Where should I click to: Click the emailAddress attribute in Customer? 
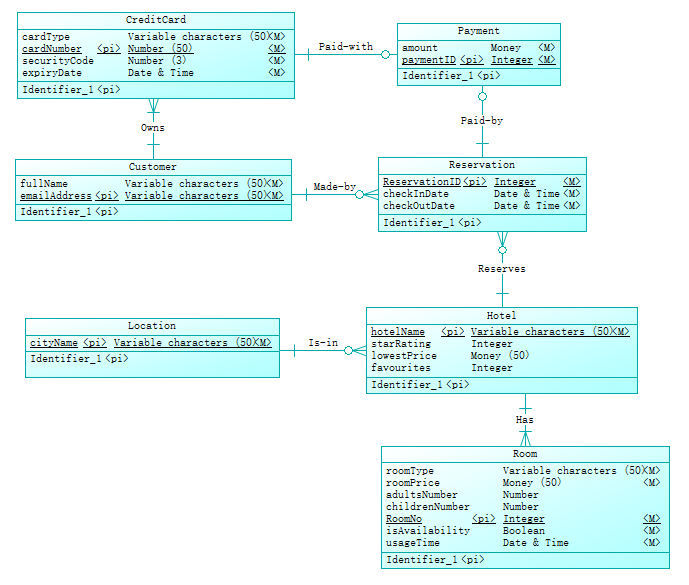point(56,196)
